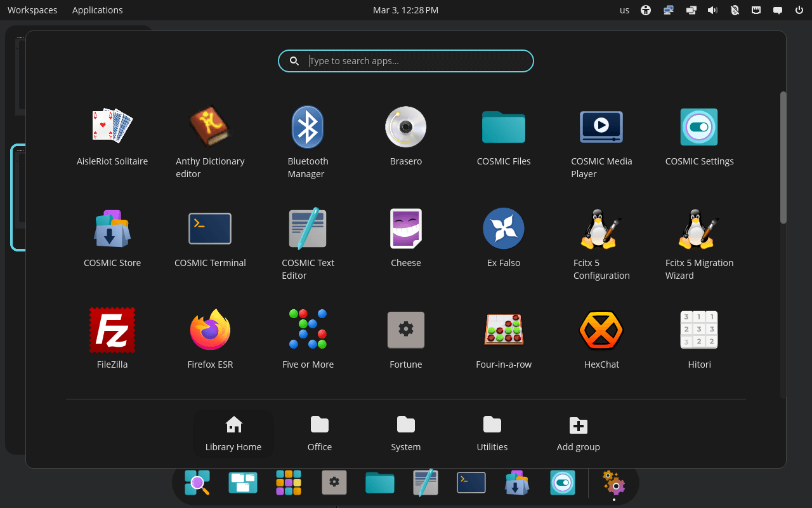812x508 pixels.
Task: Click the apps search field
Action: pos(406,61)
